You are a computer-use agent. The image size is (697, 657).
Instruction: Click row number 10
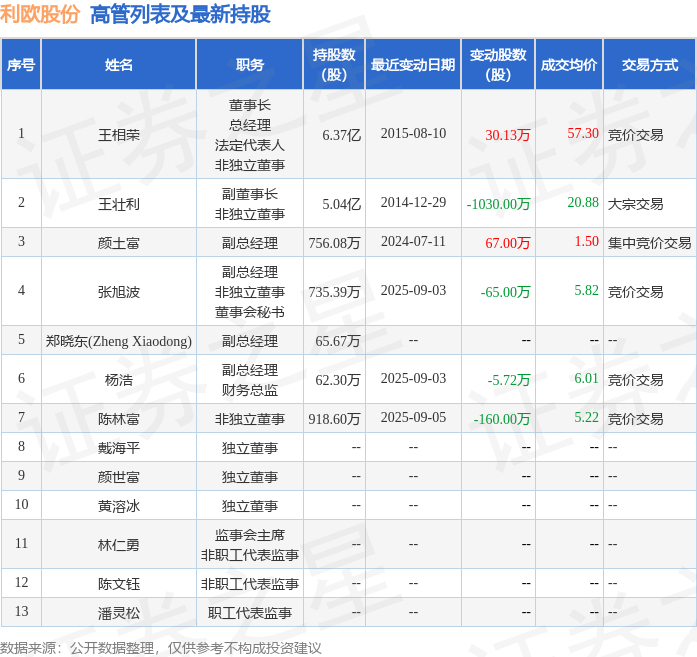tap(21, 504)
